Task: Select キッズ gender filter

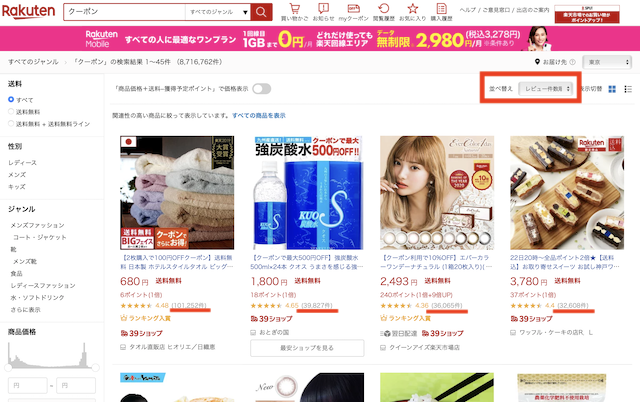Action: 17,187
